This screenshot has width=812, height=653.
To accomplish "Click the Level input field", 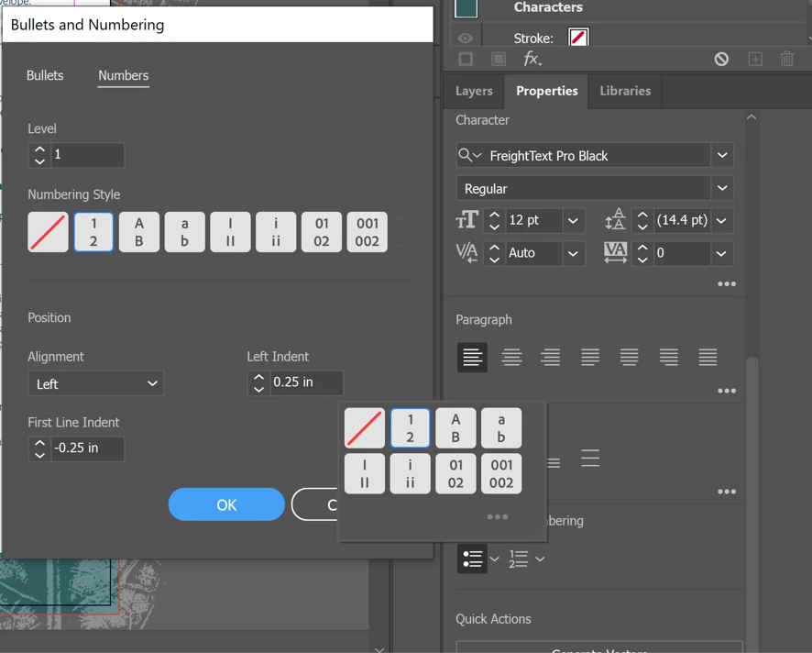I will point(87,154).
